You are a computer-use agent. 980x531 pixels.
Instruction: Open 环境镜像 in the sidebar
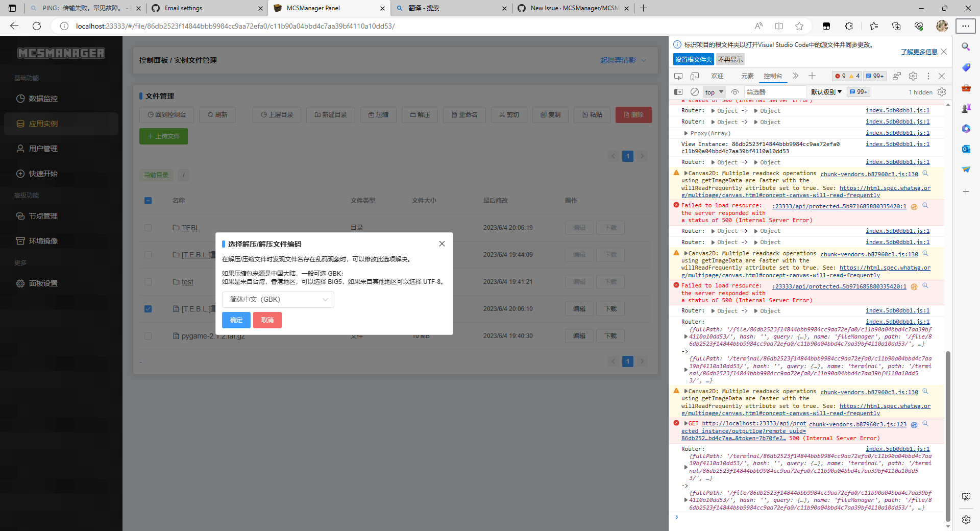(43, 240)
